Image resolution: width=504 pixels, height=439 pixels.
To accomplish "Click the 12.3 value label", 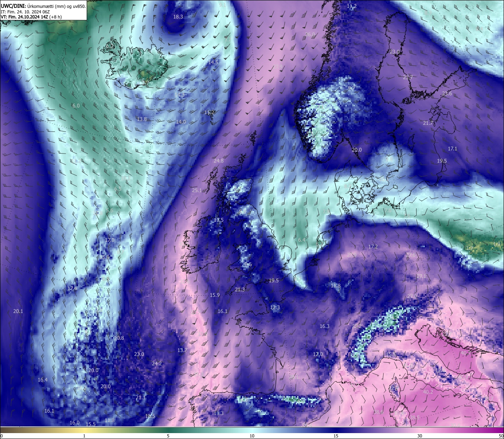I will click(275, 307).
